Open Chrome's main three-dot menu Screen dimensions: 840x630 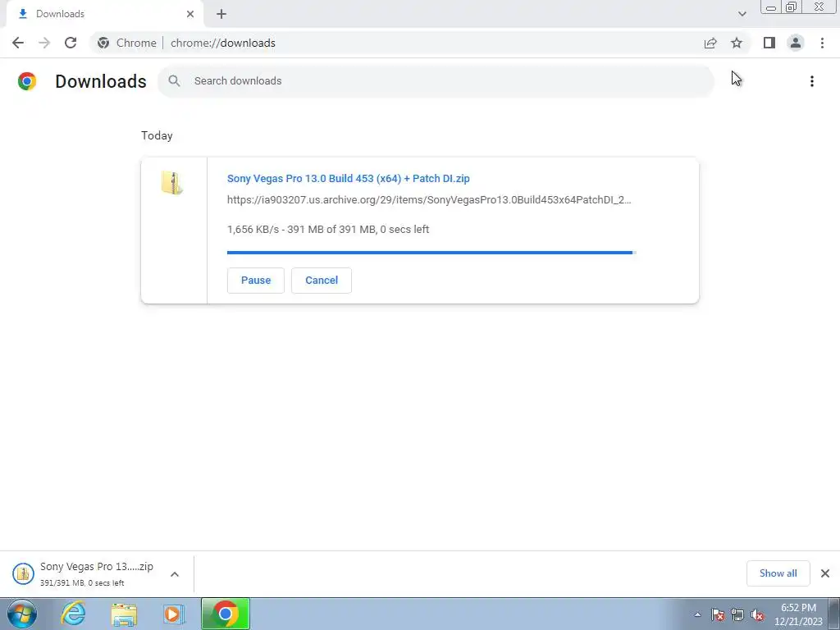(822, 43)
